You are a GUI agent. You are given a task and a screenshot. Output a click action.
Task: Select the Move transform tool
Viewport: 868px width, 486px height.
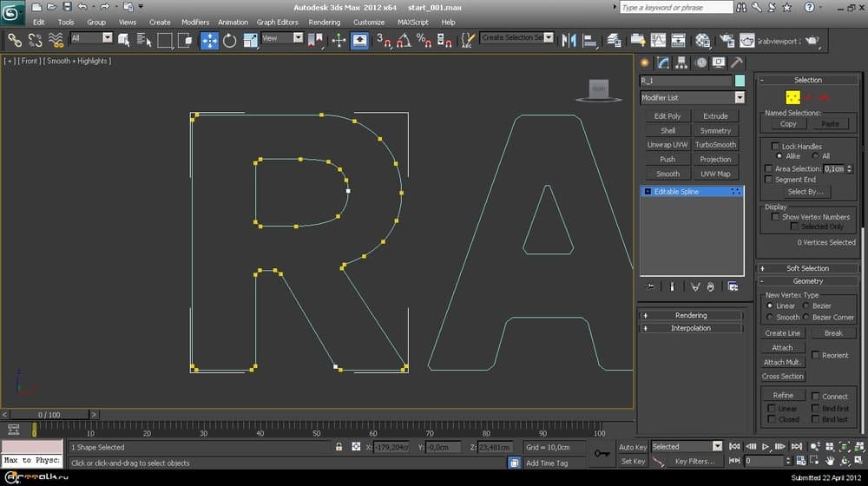click(209, 40)
